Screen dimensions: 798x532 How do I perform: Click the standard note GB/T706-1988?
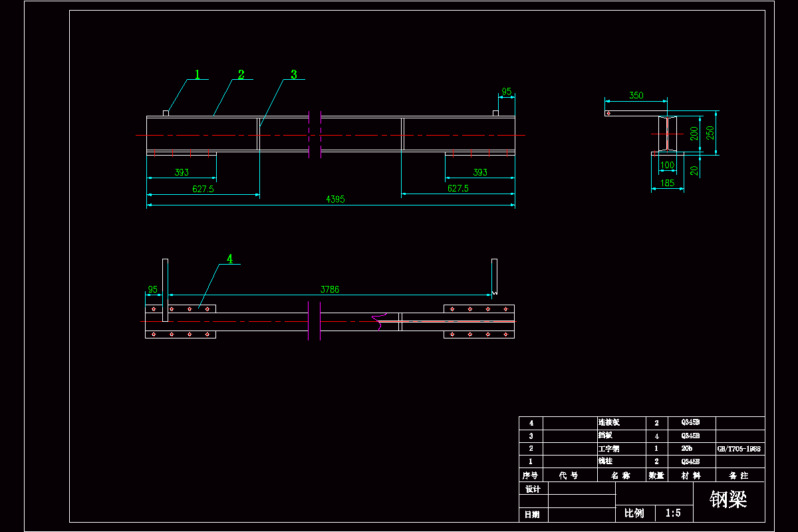[739, 449]
